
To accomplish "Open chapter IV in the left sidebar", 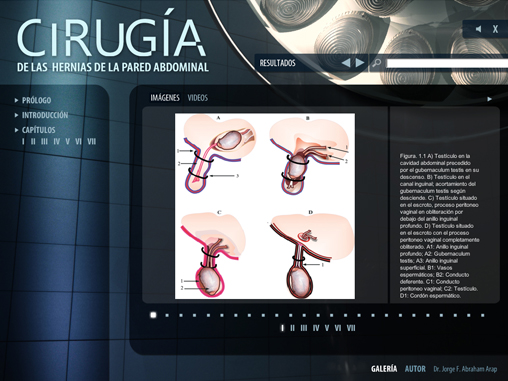I will pos(57,142).
